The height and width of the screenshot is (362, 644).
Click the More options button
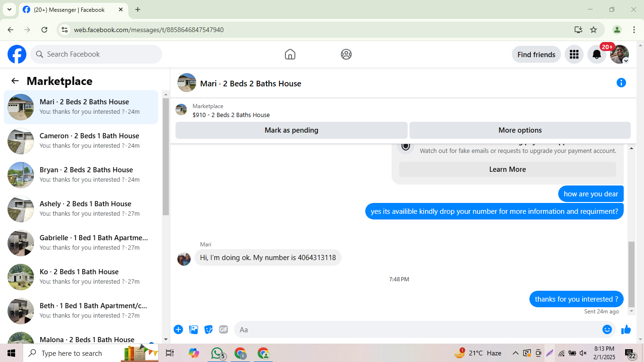[520, 130]
